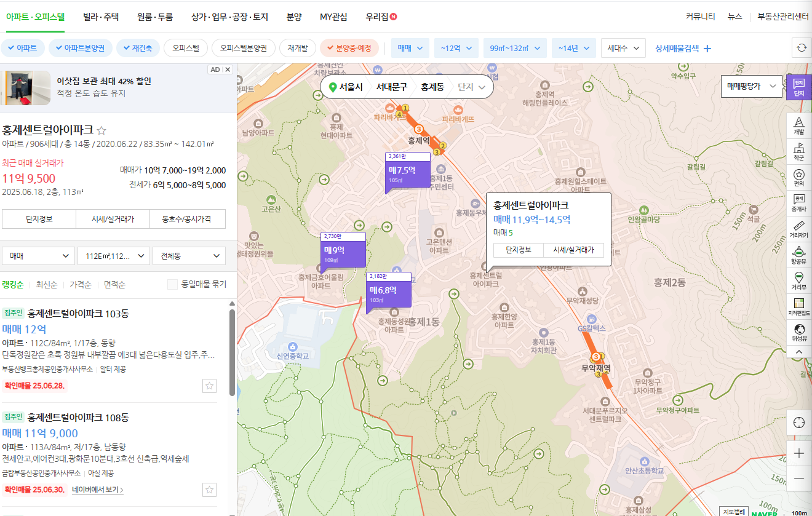This screenshot has width=812, height=516.
Task: Open the 학군 school district overlay
Action: pyautogui.click(x=799, y=151)
